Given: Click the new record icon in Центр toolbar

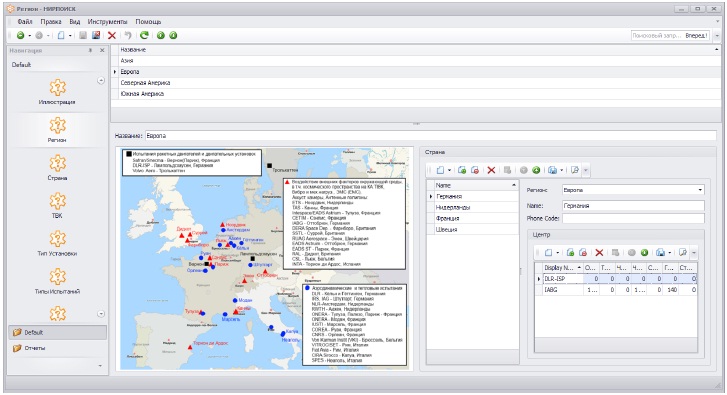Looking at the screenshot, I should click(x=548, y=253).
